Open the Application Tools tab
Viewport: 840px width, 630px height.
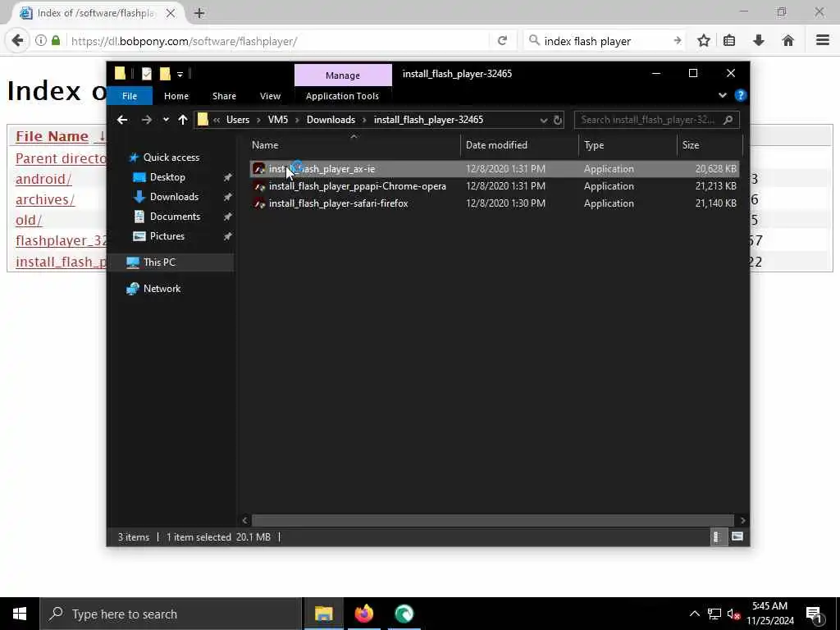click(x=342, y=96)
